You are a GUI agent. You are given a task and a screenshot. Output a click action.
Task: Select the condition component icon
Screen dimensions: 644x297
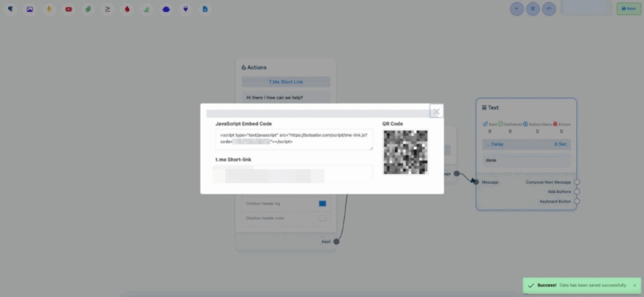click(108, 9)
